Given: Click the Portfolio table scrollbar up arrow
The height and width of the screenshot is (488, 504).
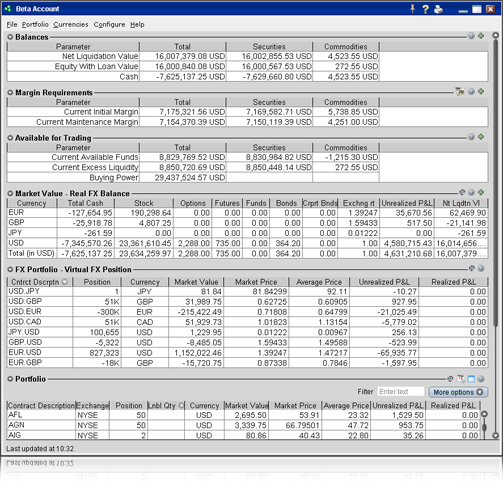Looking at the screenshot, I should 484,414.
